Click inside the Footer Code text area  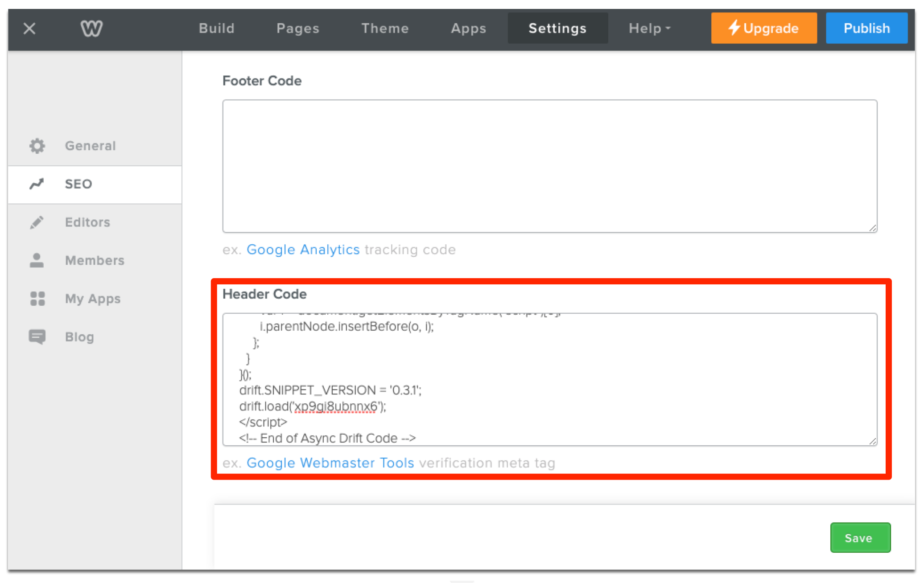(550, 166)
